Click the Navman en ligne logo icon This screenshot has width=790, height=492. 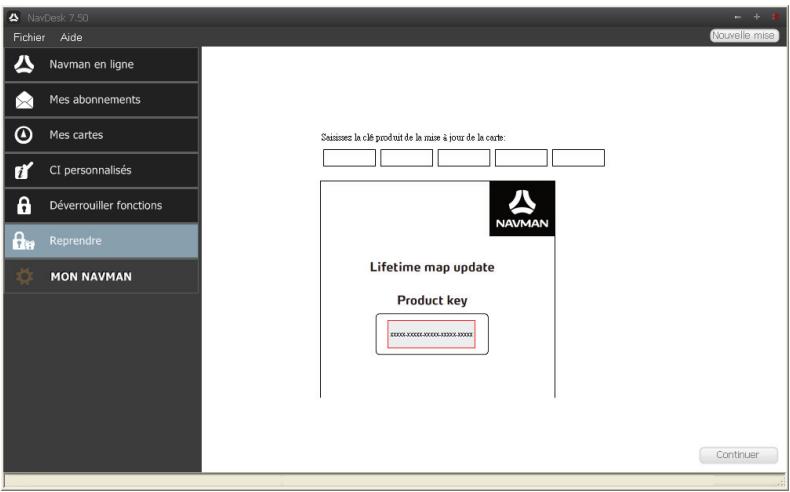(24, 64)
